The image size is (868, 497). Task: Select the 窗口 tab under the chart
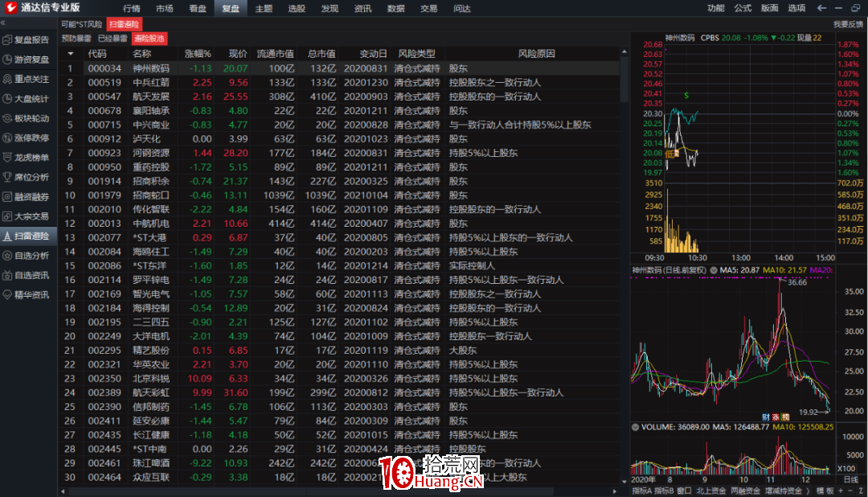click(x=684, y=491)
